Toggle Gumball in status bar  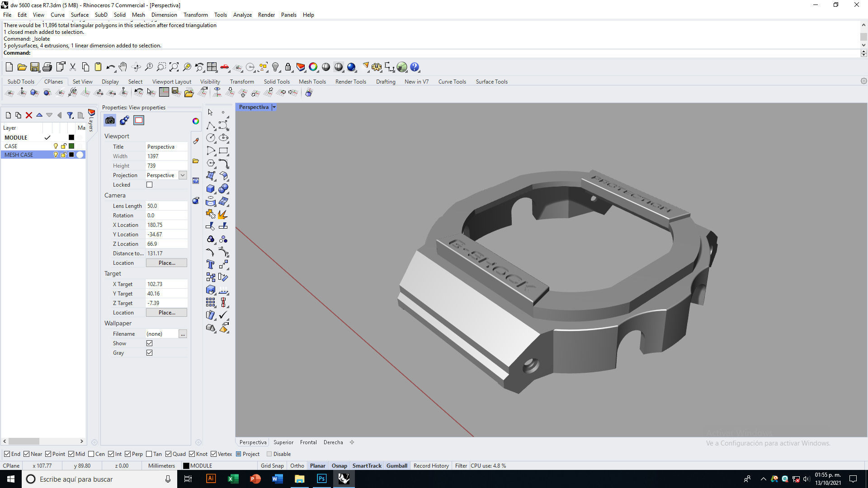coord(397,466)
